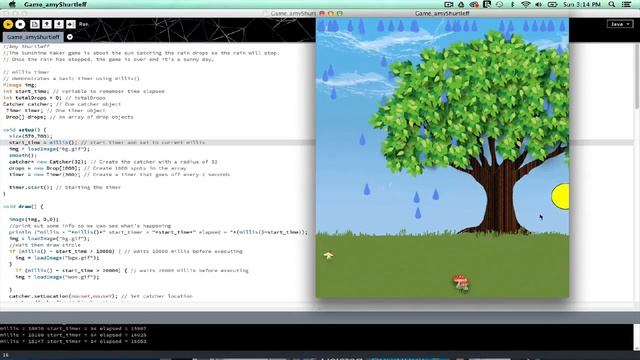Open the Java mode dropdown

pyautogui.click(x=620, y=24)
